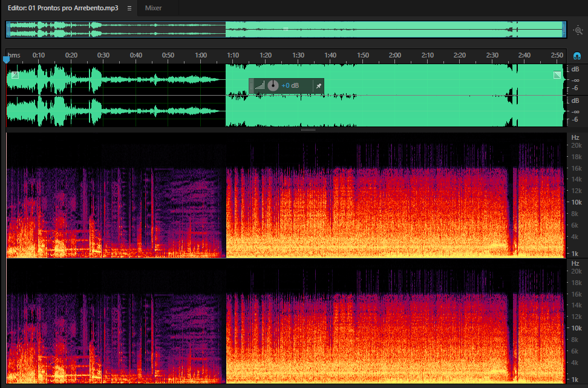Viewport: 588px width, 388px height.
Task: Click the navigator's left zoom handle
Action: click(x=8, y=30)
